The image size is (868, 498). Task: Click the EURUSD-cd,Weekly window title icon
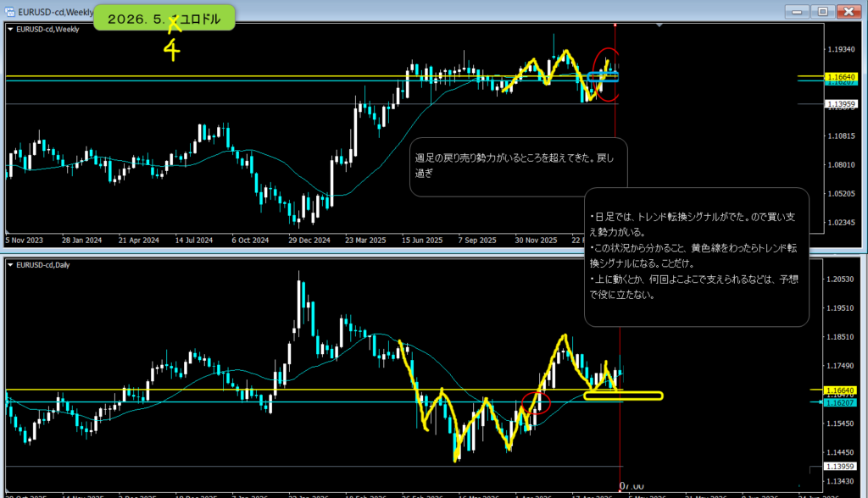(x=10, y=12)
